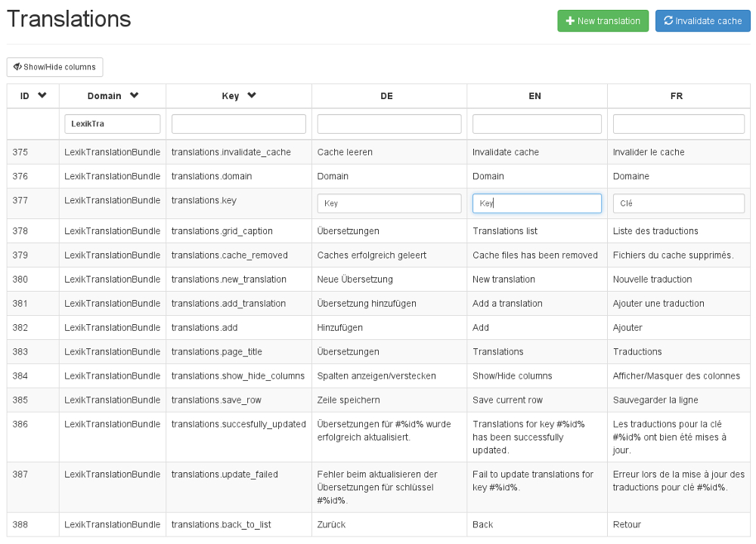Sort by Key column chevron
The width and height of the screenshot is (756, 544).
(252, 95)
